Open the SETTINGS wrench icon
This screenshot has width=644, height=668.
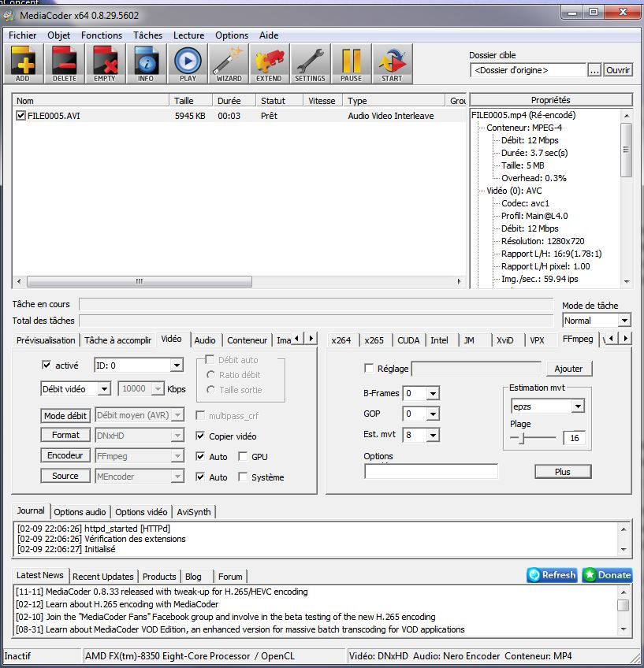(x=310, y=63)
